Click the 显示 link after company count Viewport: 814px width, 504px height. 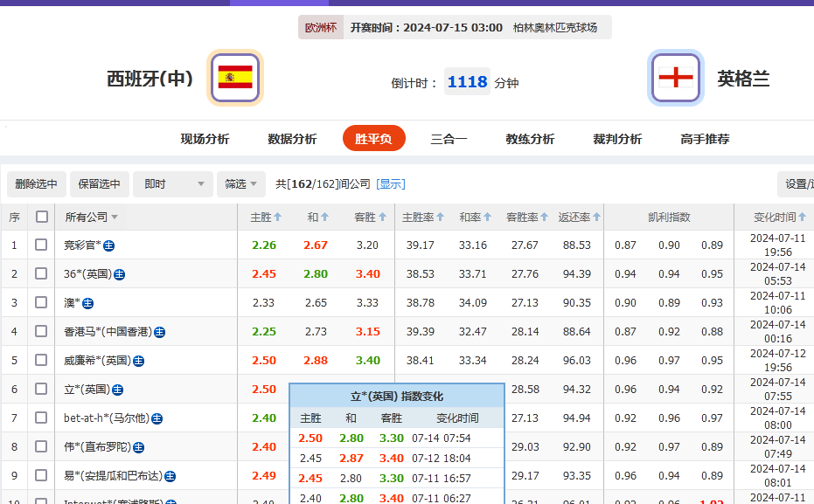(390, 184)
